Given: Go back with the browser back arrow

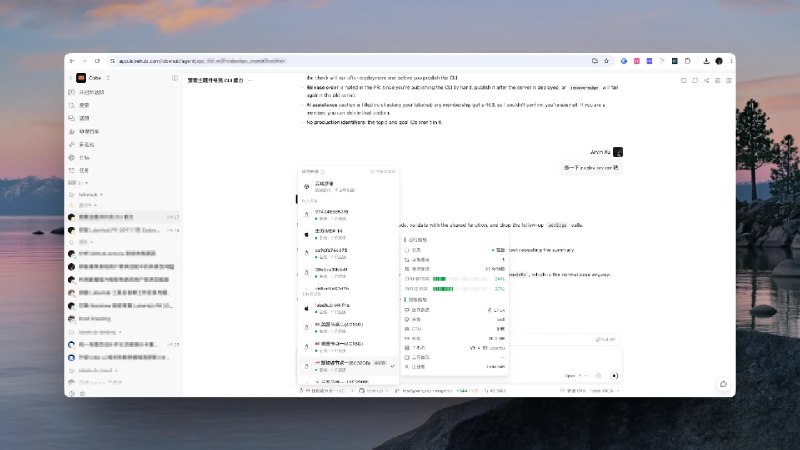Looking at the screenshot, I should click(x=72, y=61).
